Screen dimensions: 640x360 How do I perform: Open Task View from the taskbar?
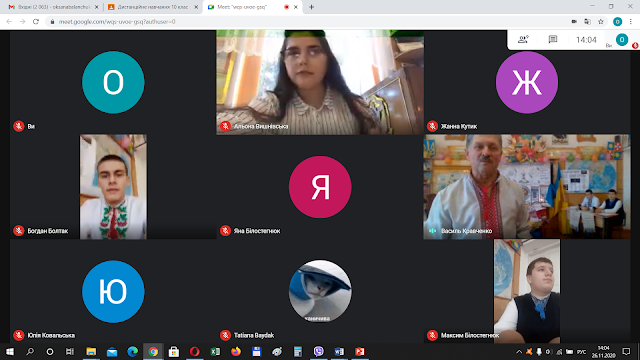pyautogui.click(x=70, y=351)
